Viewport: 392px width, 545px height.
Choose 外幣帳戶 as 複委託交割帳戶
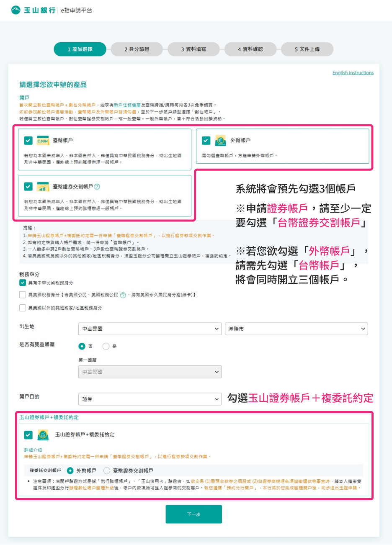click(70, 470)
